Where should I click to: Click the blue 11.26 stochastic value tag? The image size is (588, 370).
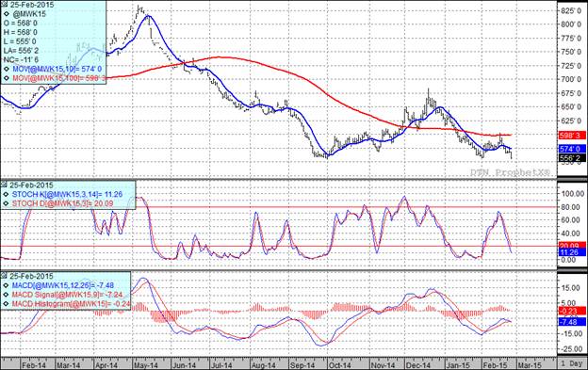[572, 252]
